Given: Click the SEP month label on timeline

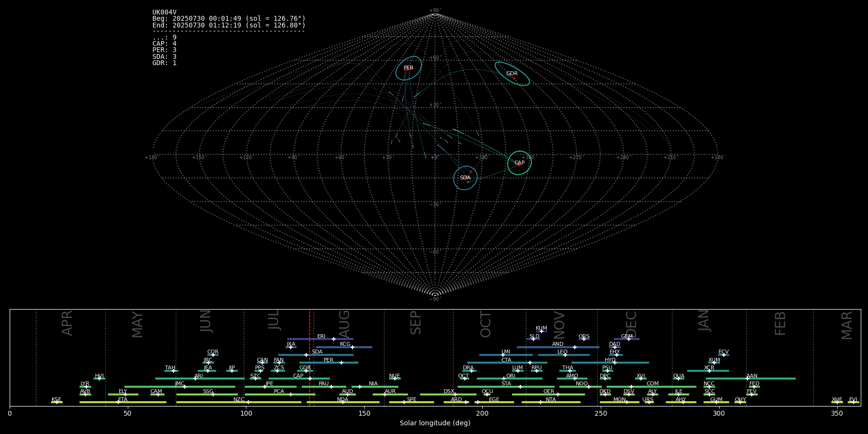Looking at the screenshot, I should pos(416,323).
